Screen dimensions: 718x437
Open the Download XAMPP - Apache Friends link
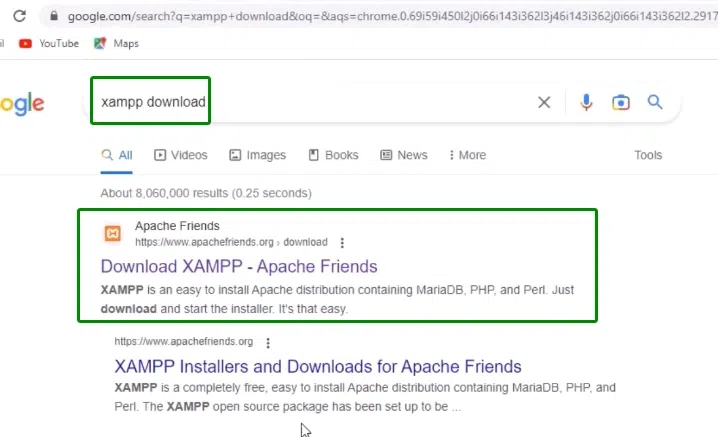point(239,267)
